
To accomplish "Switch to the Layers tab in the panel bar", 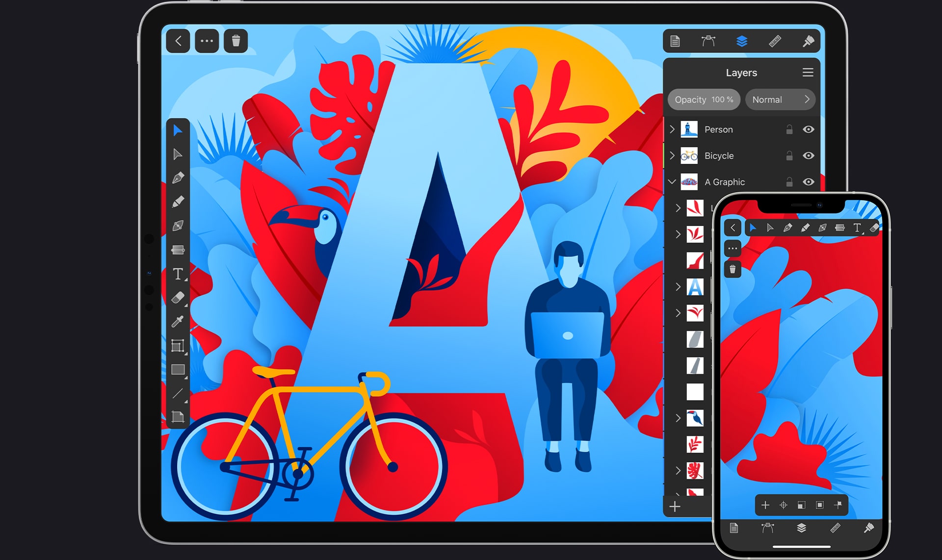I will [x=742, y=42].
